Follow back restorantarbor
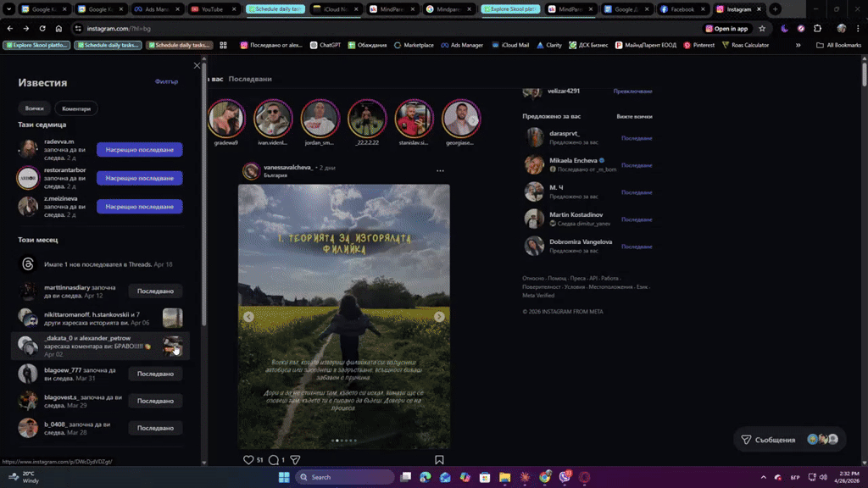 [140, 178]
